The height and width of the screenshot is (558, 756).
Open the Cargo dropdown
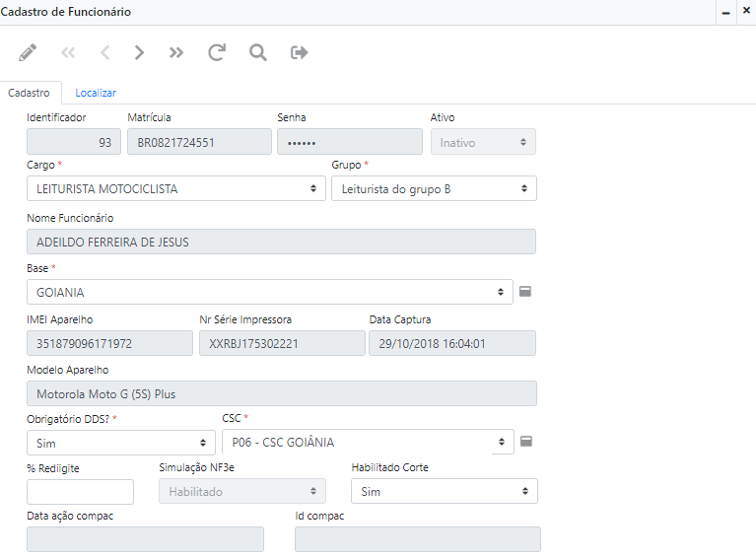(175, 188)
